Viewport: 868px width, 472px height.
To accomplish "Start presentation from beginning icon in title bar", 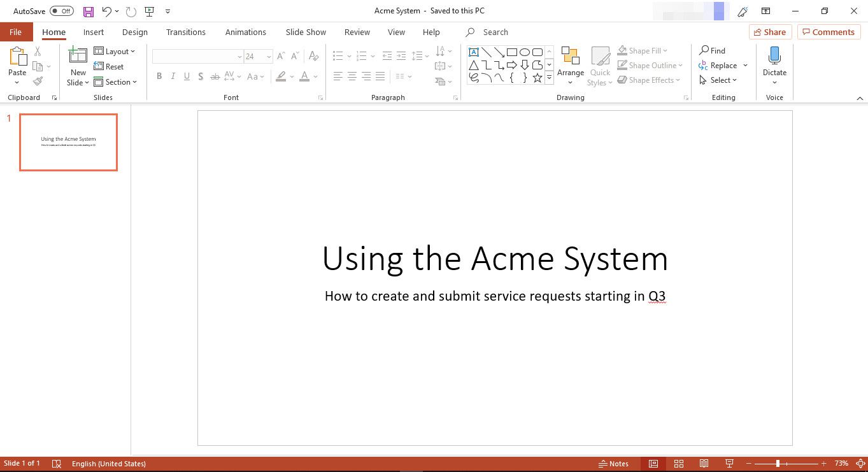I will click(150, 11).
